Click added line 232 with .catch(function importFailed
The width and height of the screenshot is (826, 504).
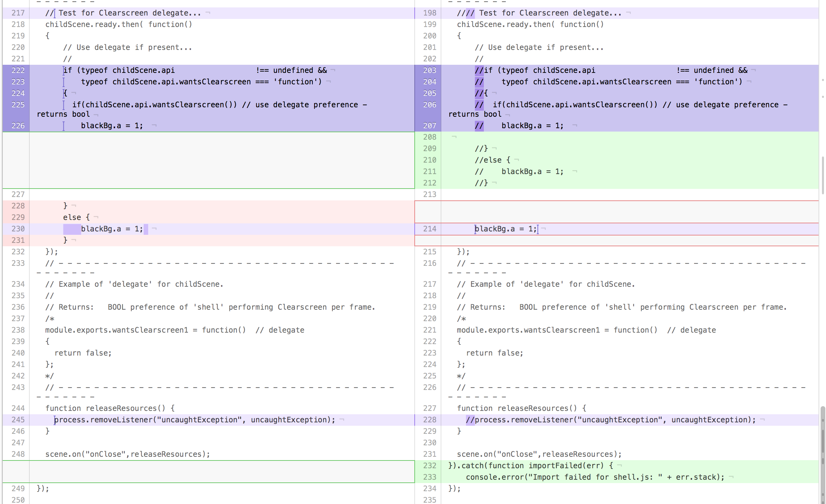(530, 466)
